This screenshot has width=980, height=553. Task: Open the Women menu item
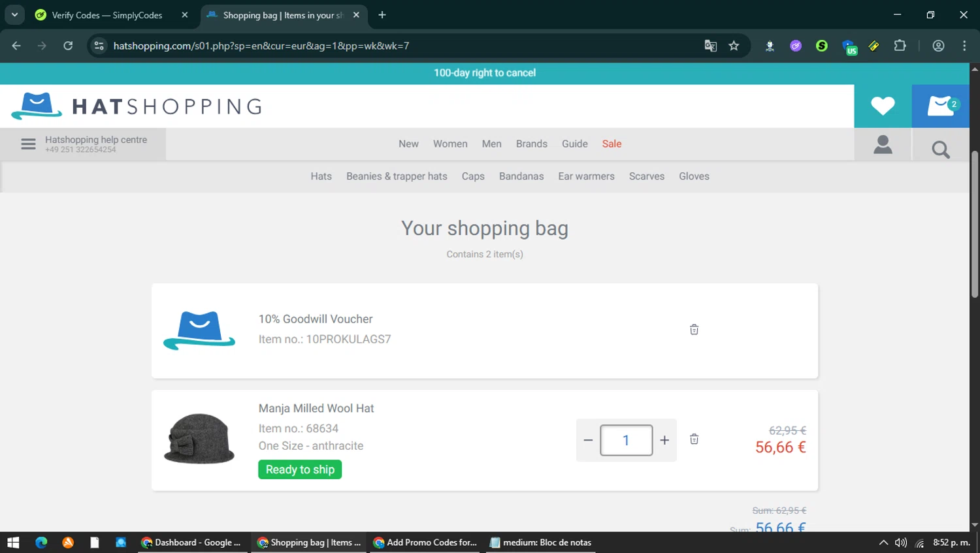point(450,144)
